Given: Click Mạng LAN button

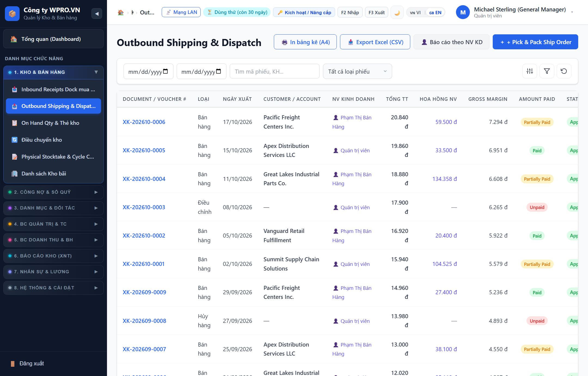Looking at the screenshot, I should point(181,12).
